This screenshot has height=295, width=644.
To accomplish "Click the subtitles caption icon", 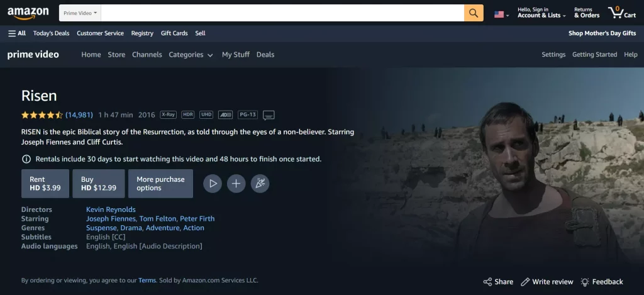I will (269, 116).
